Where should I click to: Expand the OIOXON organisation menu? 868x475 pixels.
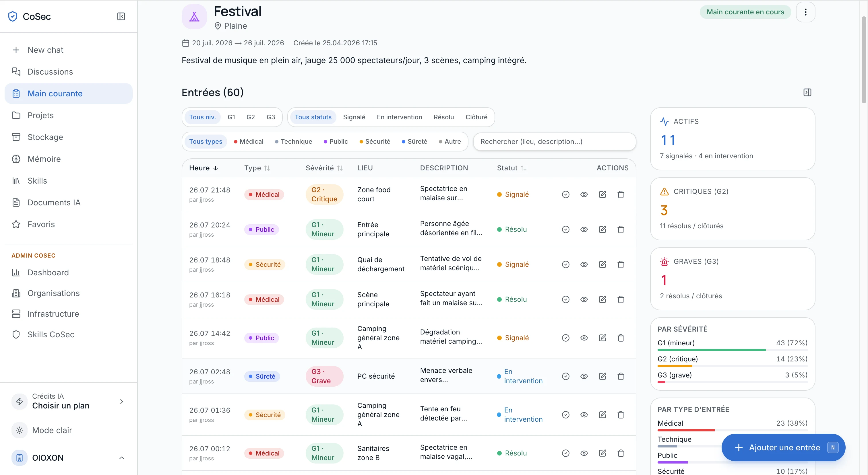coord(122,458)
